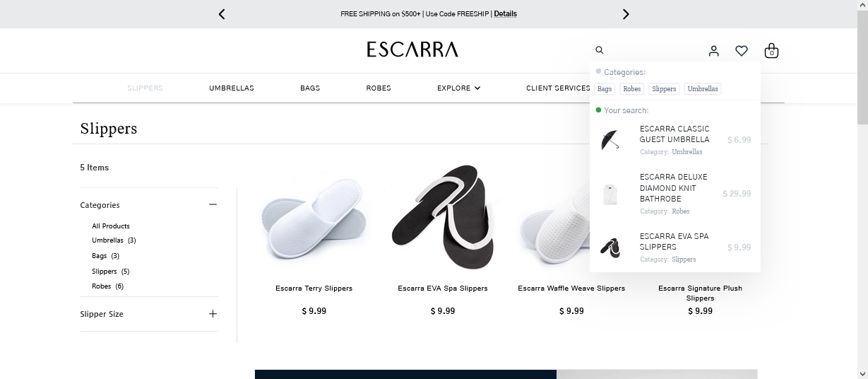Click the Bags tag in search categories

tap(605, 89)
